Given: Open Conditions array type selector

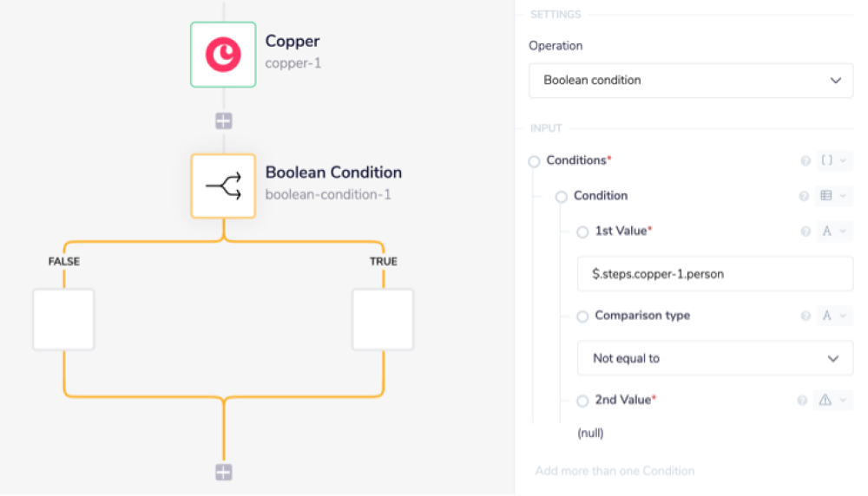Looking at the screenshot, I should coord(833,160).
